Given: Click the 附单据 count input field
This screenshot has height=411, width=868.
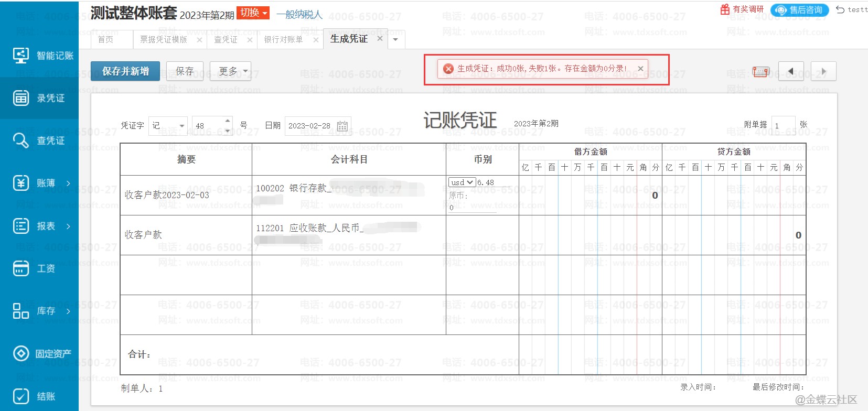Looking at the screenshot, I should (x=783, y=126).
